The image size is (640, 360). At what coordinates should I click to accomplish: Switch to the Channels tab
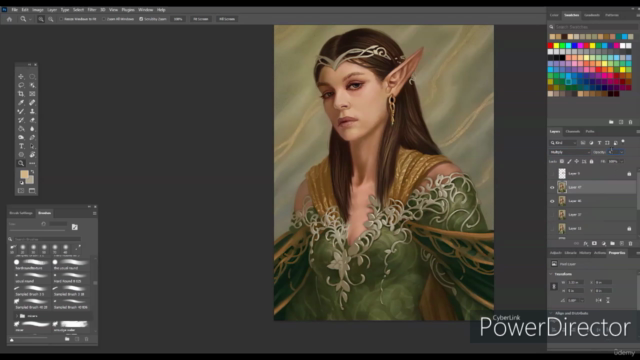click(573, 131)
